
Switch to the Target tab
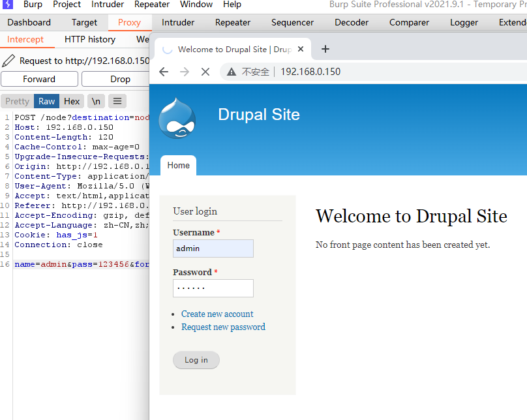tap(84, 23)
